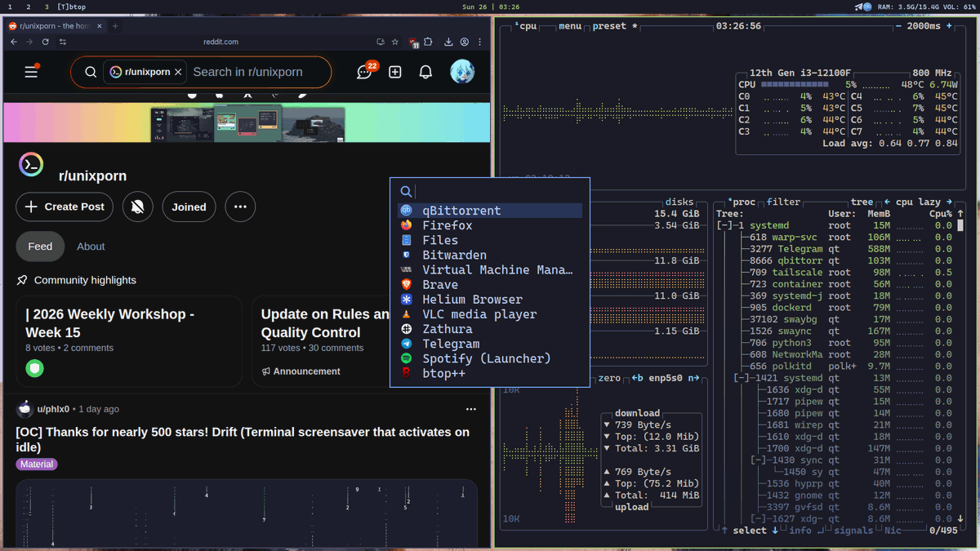Screen dimensions: 980x551
Task: Open btop signals option
Action: (853, 531)
